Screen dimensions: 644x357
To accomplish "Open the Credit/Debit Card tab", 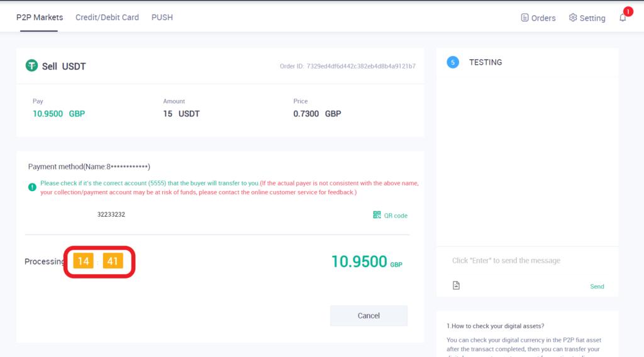I will coord(107,18).
